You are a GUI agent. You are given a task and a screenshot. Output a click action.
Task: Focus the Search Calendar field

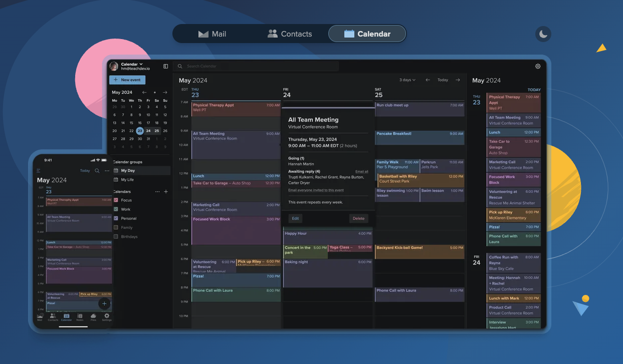pos(256,66)
